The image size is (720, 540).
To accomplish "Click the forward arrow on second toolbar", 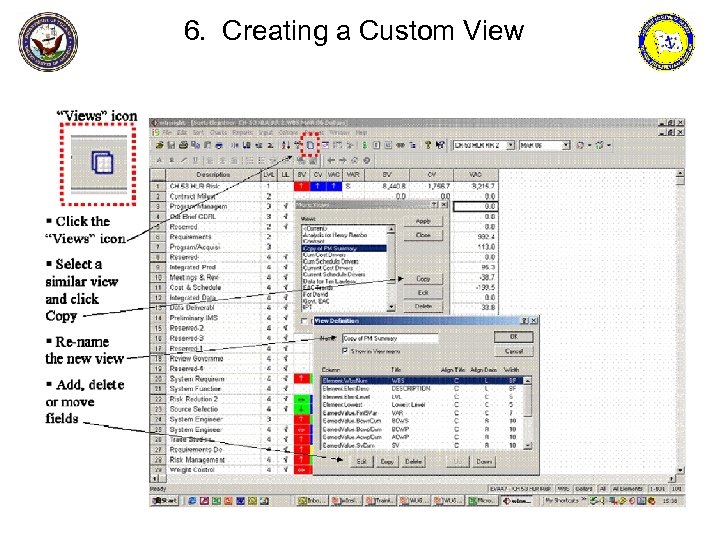I will click(x=343, y=160).
